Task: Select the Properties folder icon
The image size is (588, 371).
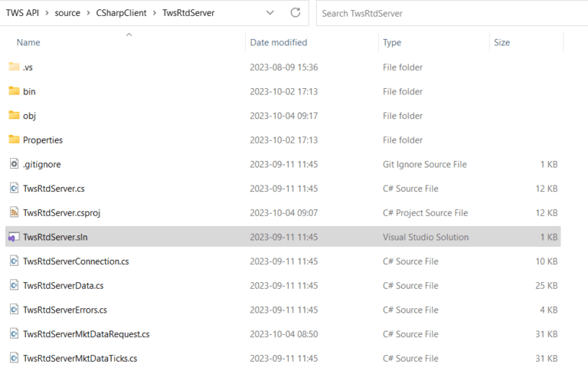Action: point(14,140)
